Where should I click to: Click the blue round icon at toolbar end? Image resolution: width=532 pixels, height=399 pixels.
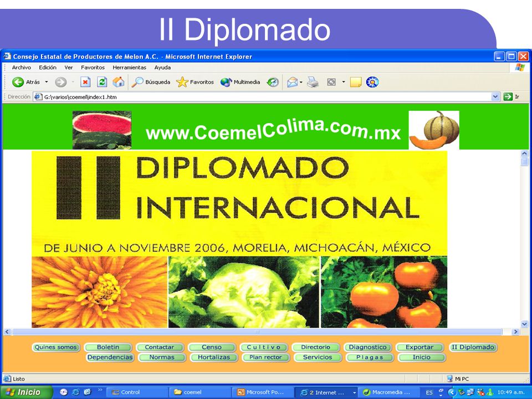click(x=372, y=82)
